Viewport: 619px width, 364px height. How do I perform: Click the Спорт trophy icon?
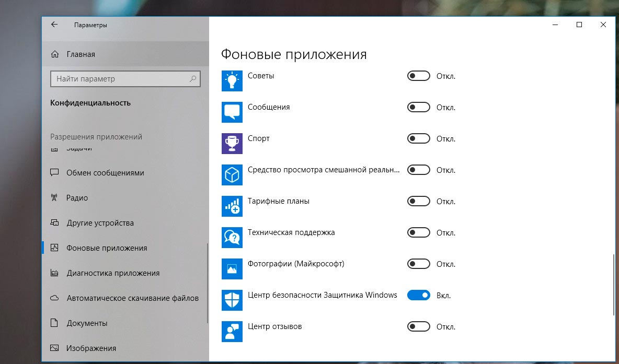click(x=232, y=143)
